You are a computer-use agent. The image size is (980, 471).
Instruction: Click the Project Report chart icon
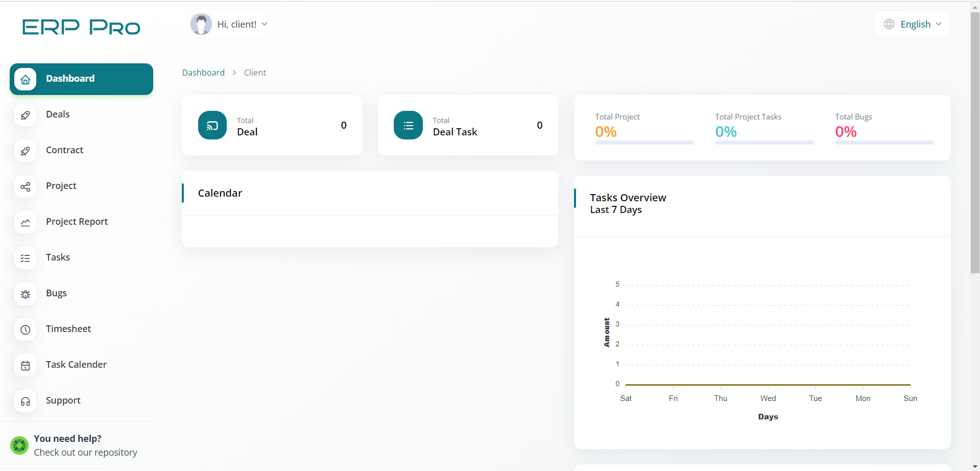pyautogui.click(x=25, y=222)
